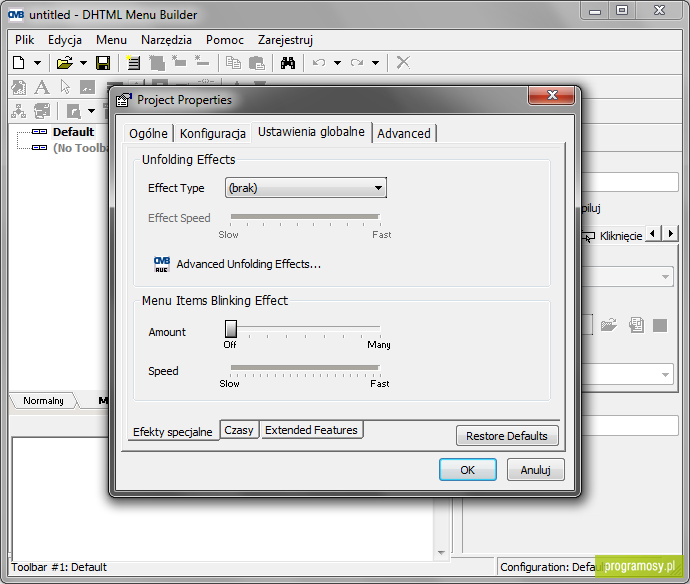This screenshot has height=584, width=690.
Task: Click the blinking Amount slider thumb
Action: tap(231, 329)
